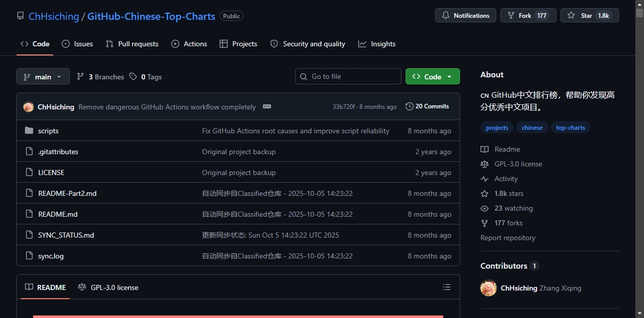Open the scripts folder
Viewport: 644px width, 318px height.
48,131
